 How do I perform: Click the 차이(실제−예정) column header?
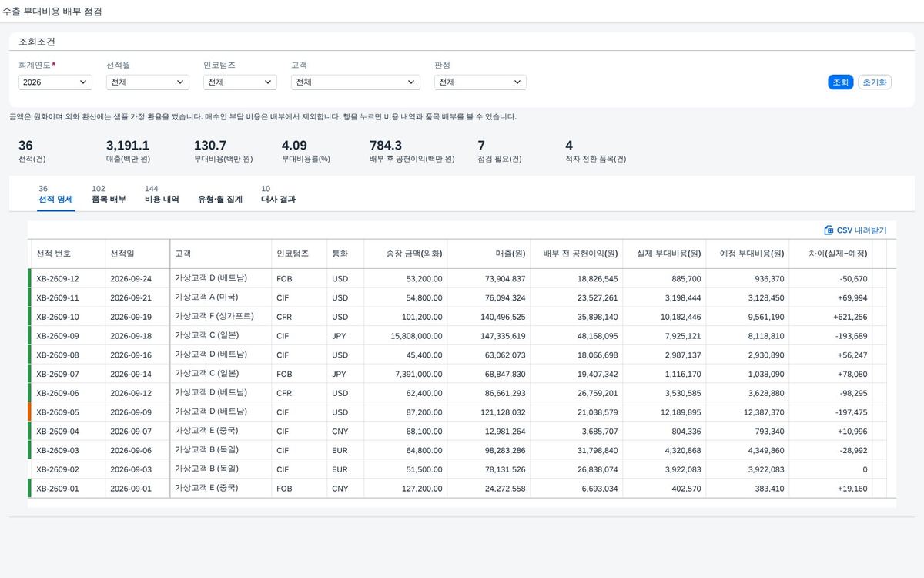pos(830,254)
